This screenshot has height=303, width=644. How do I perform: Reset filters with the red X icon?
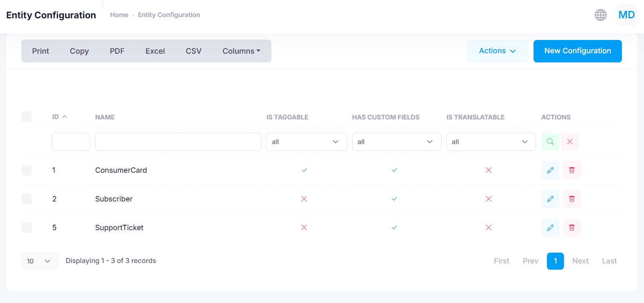tap(570, 142)
